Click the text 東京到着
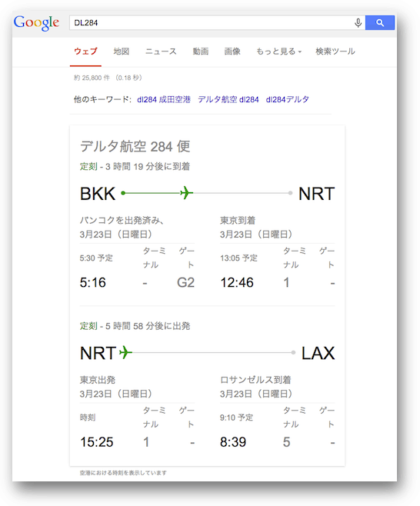420x506 pixels. (x=238, y=221)
